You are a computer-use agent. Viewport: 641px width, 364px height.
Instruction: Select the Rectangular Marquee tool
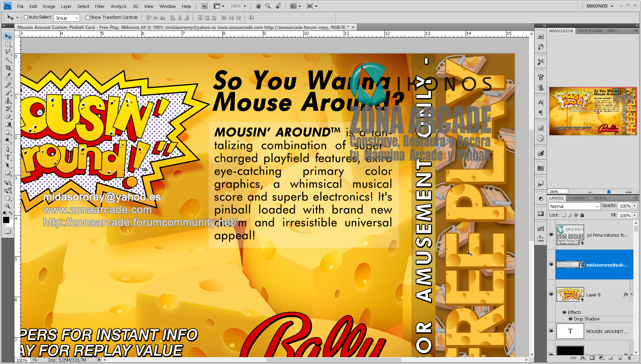8,44
